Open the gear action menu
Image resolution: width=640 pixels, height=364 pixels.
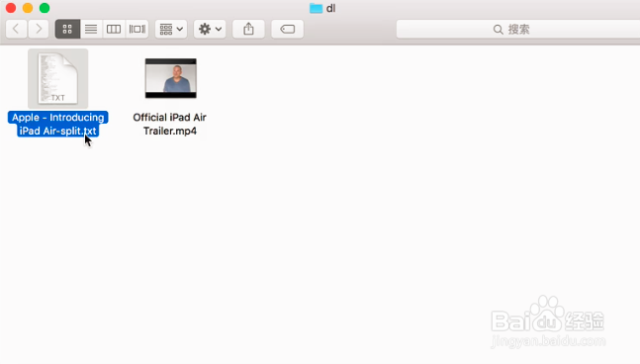(x=210, y=29)
